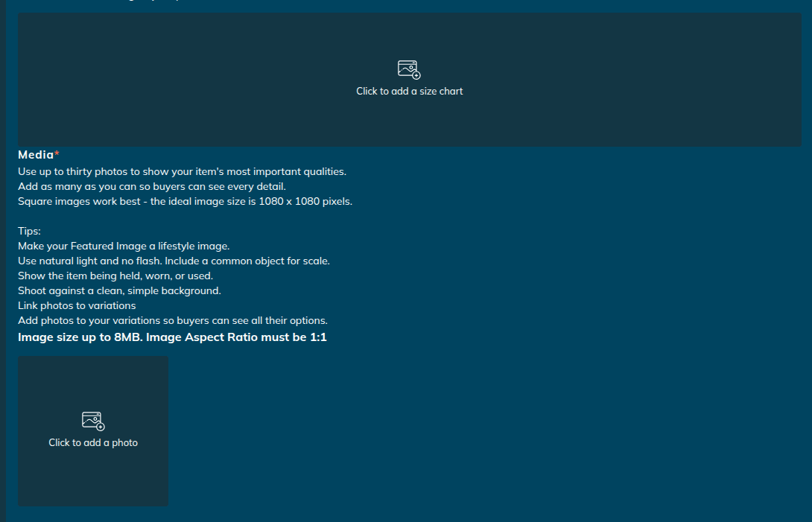This screenshot has width=812, height=522.
Task: Click the left edge of the size chart box
Action: click(x=22, y=79)
